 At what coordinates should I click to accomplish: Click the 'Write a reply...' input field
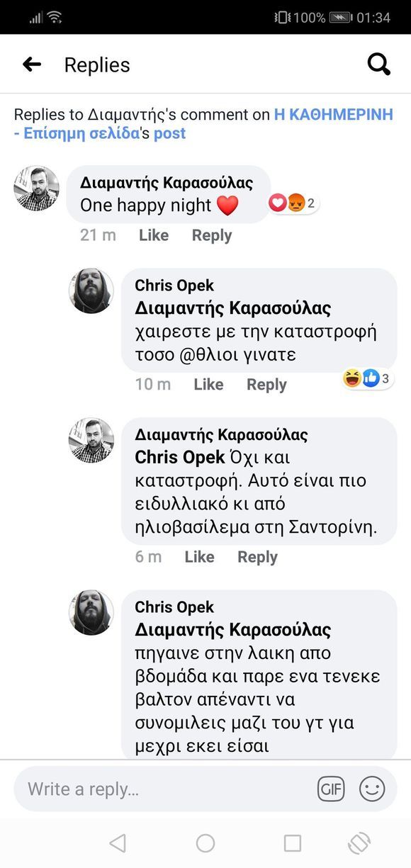(142, 789)
